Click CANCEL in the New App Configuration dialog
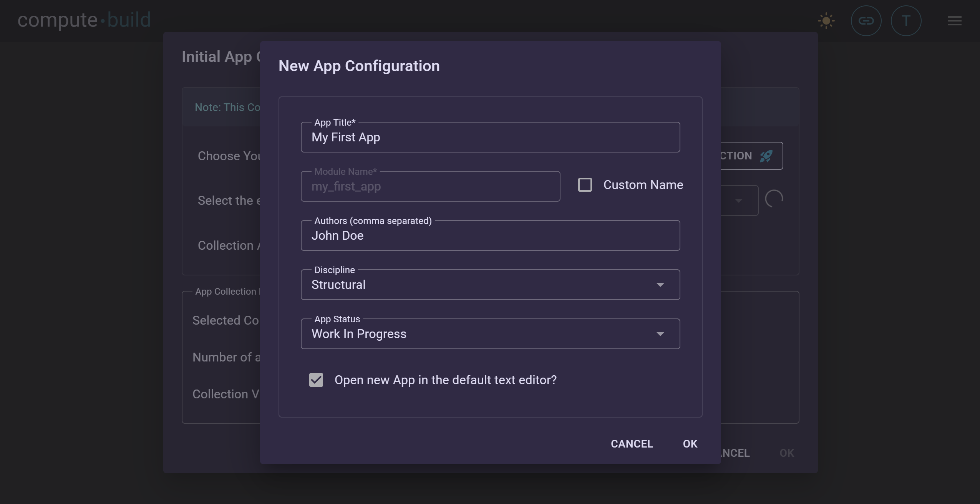This screenshot has width=980, height=504. point(631,444)
